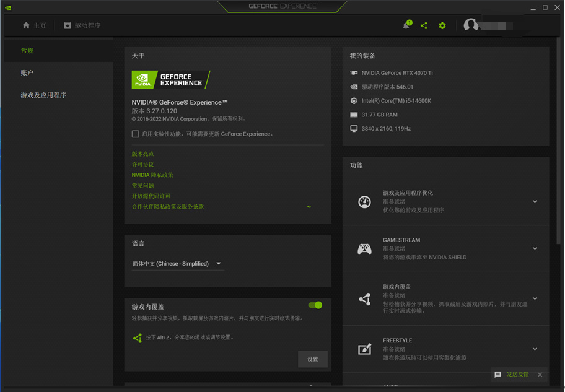Click the GeForce Experience logo in 关于
The height and width of the screenshot is (392, 565).
click(171, 80)
